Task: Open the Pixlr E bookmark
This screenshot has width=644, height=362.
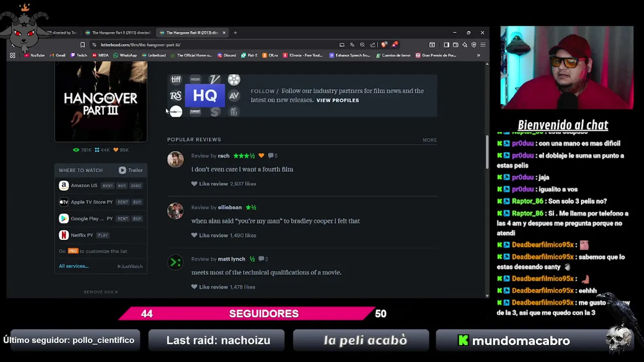Action: point(249,55)
